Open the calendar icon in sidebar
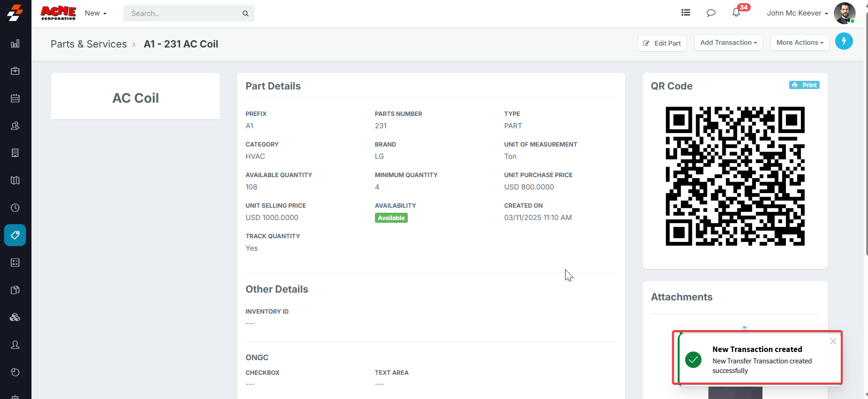868x399 pixels. pyautogui.click(x=15, y=99)
